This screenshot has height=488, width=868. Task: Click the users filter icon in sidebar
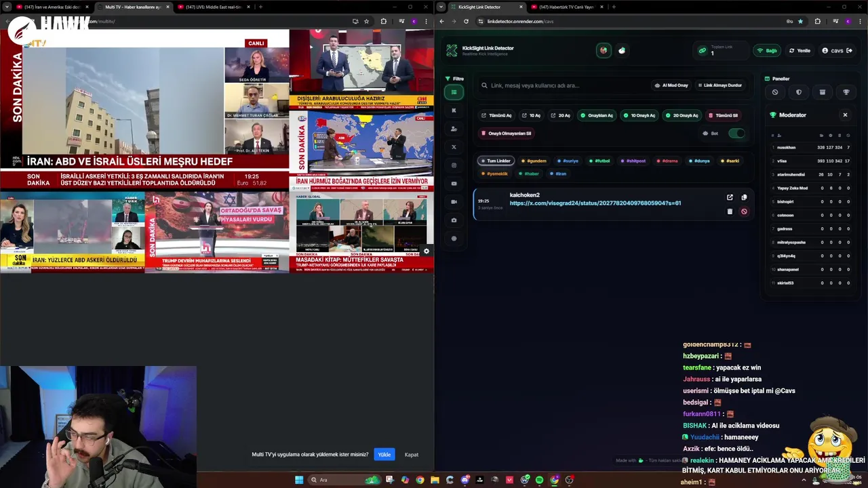454,129
